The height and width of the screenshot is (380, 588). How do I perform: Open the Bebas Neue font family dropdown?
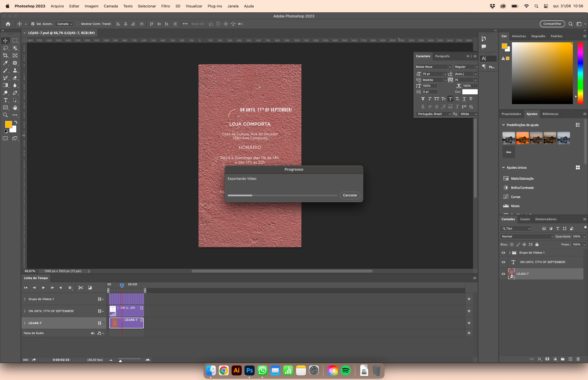pyautogui.click(x=450, y=67)
